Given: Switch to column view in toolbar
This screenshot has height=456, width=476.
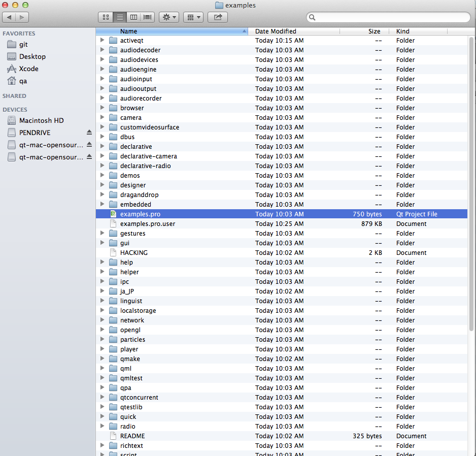Looking at the screenshot, I should click(x=134, y=17).
